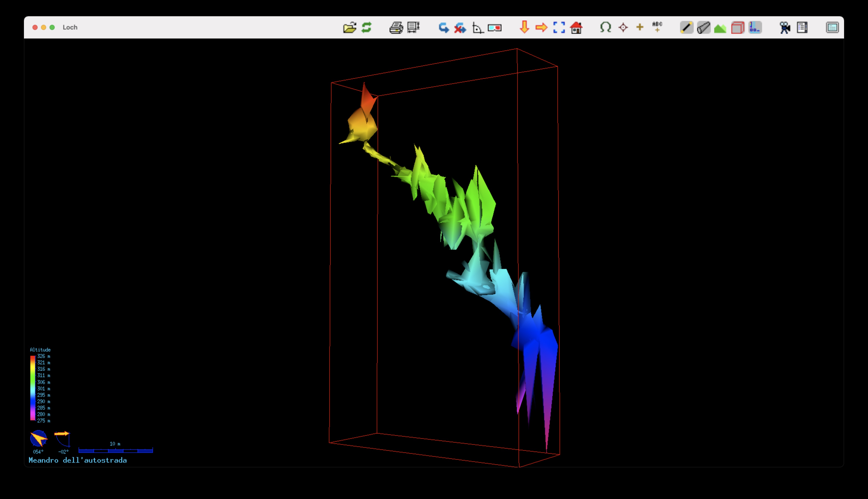Image resolution: width=868 pixels, height=499 pixels.
Task: Open the export resolution settings icon
Action: tap(413, 27)
